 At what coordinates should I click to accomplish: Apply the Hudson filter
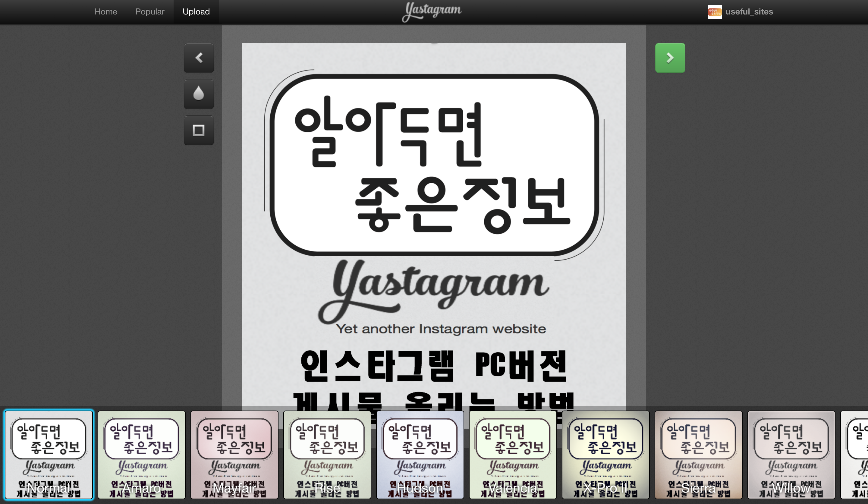[x=420, y=454]
